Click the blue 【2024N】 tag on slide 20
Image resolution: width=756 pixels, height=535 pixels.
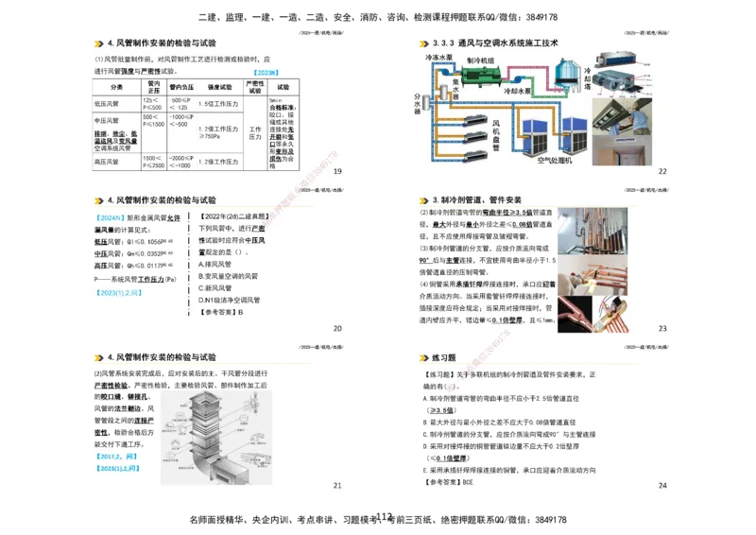click(x=110, y=218)
